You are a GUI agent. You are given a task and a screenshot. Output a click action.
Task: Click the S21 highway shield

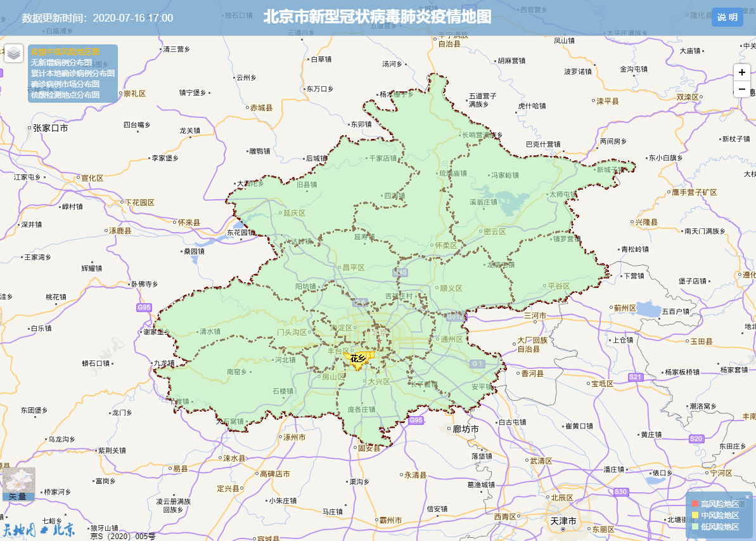[x=636, y=377]
